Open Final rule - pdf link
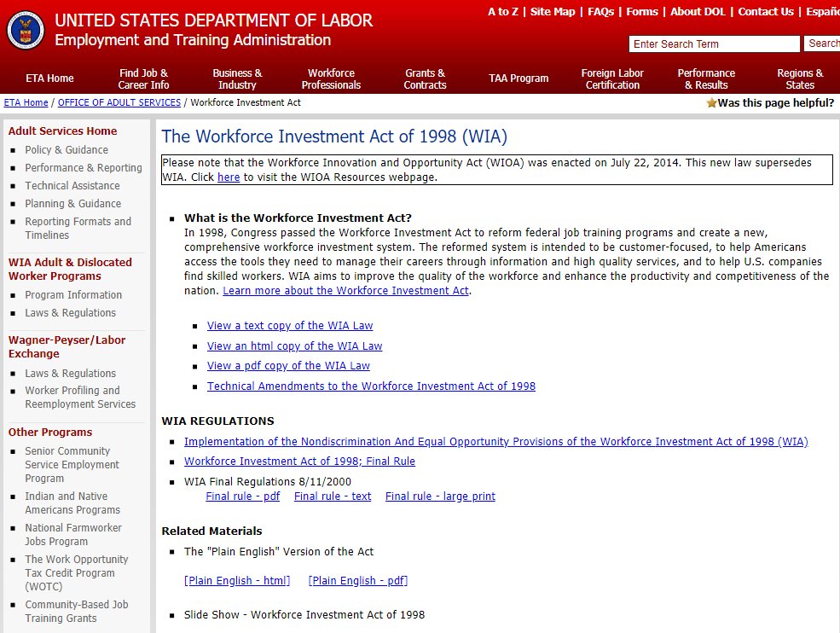This screenshot has height=633, width=840. [243, 497]
